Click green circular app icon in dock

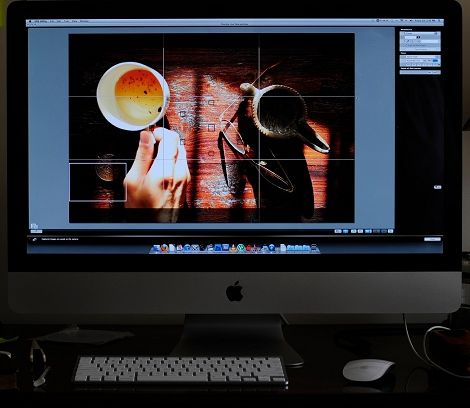[241, 248]
